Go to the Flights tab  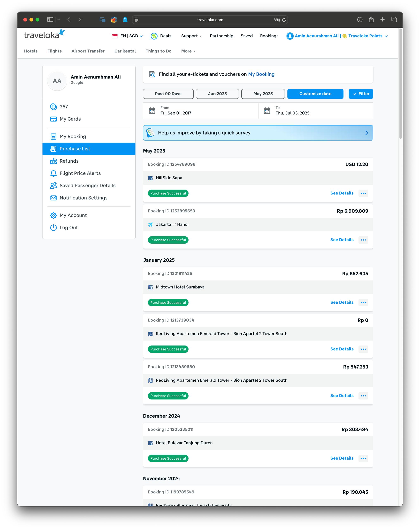coord(55,51)
